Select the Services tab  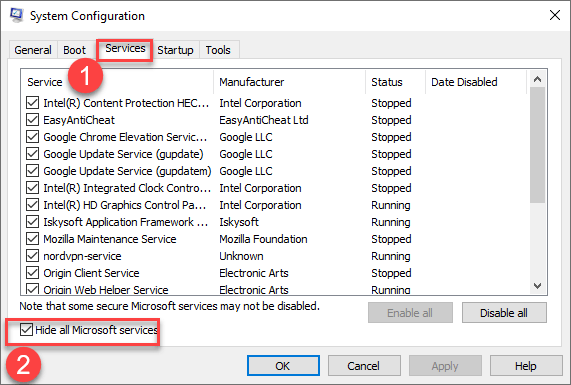125,48
